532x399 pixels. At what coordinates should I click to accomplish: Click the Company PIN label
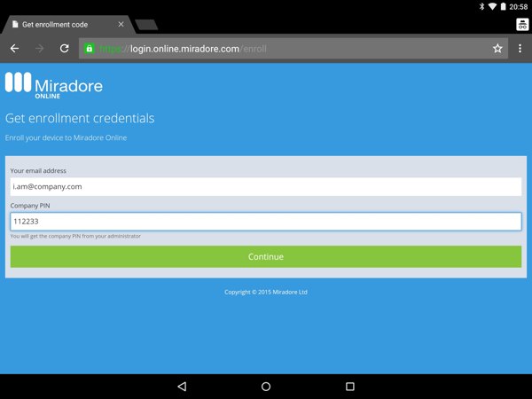30,206
